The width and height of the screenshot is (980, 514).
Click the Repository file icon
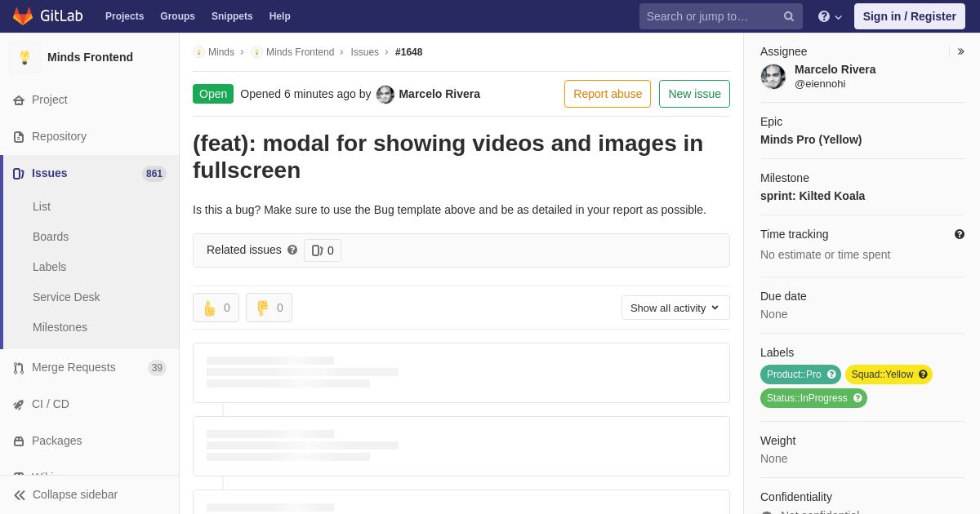(19, 137)
